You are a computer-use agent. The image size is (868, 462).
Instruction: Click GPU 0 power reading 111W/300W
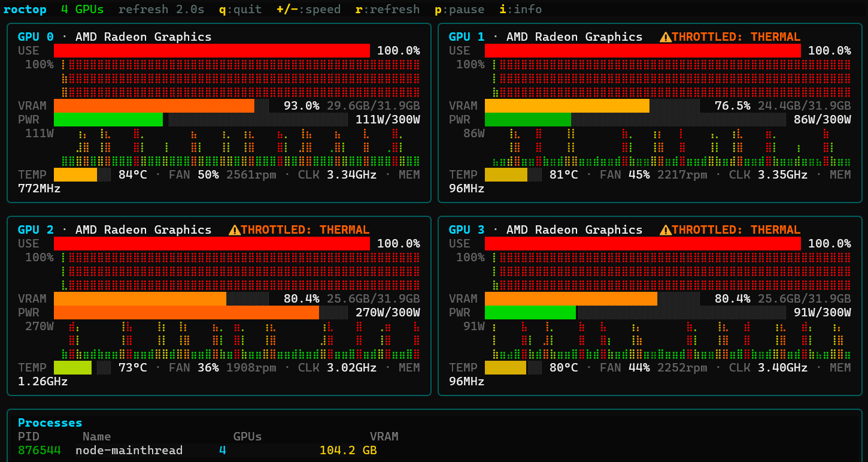[x=387, y=119]
